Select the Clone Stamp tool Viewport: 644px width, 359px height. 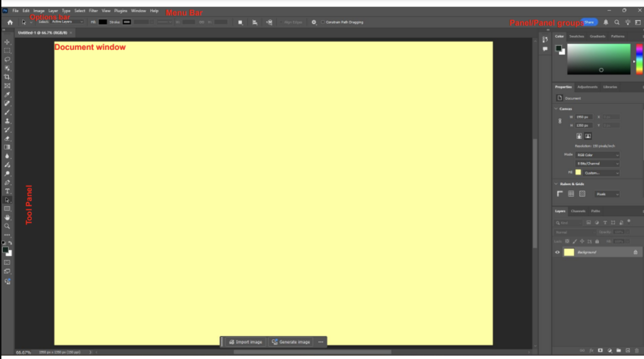tap(7, 121)
